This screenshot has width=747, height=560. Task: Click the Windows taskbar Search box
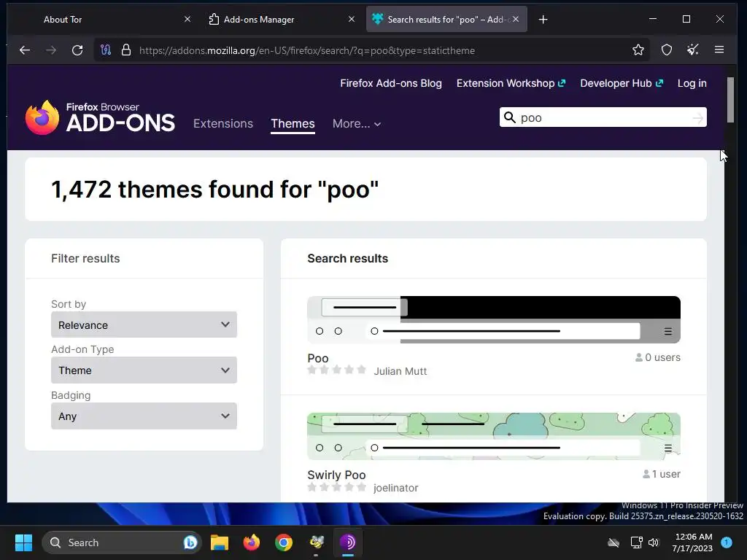(x=122, y=542)
